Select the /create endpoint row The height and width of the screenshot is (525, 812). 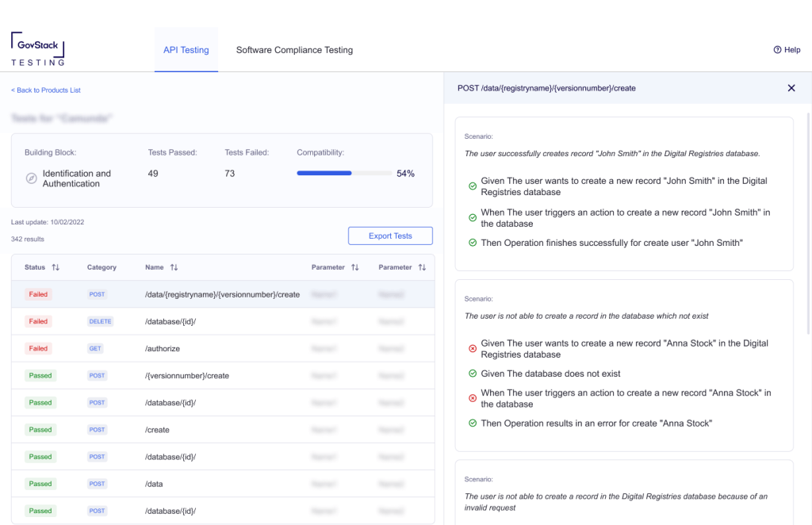tap(223, 430)
